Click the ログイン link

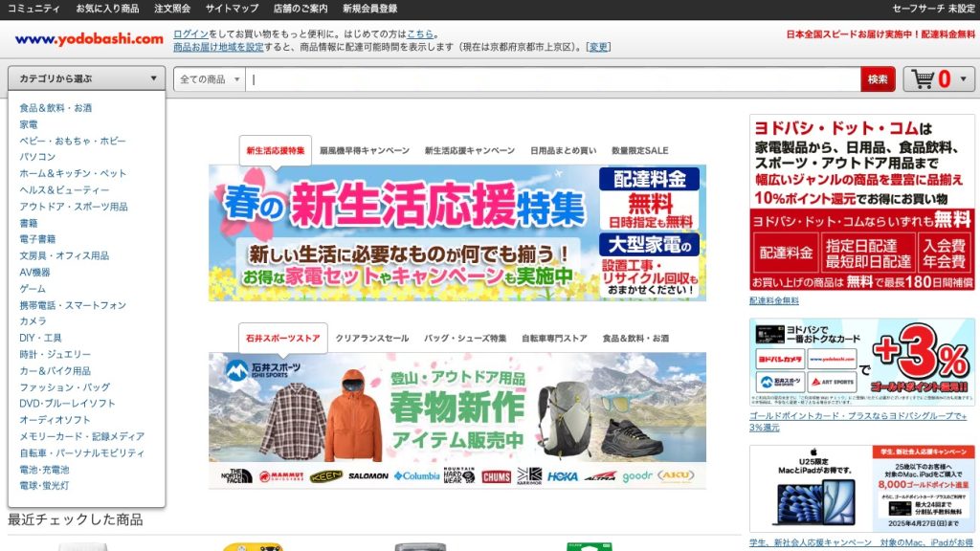point(190,34)
